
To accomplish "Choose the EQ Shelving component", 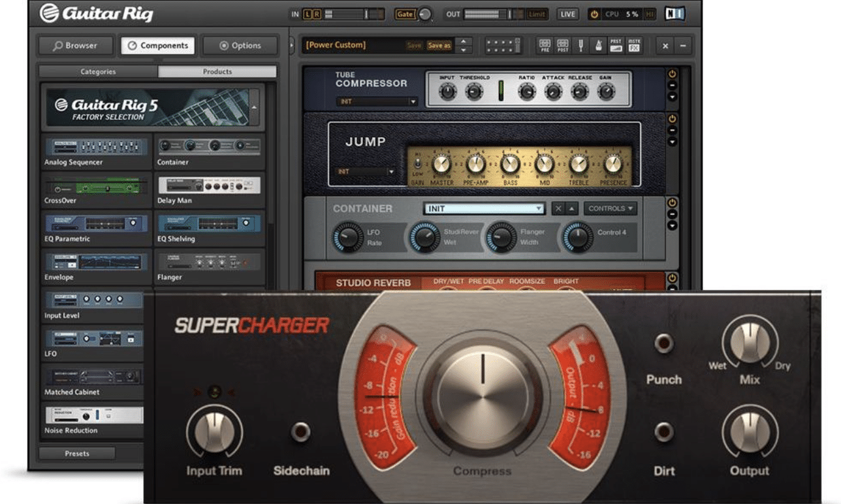I will [210, 229].
